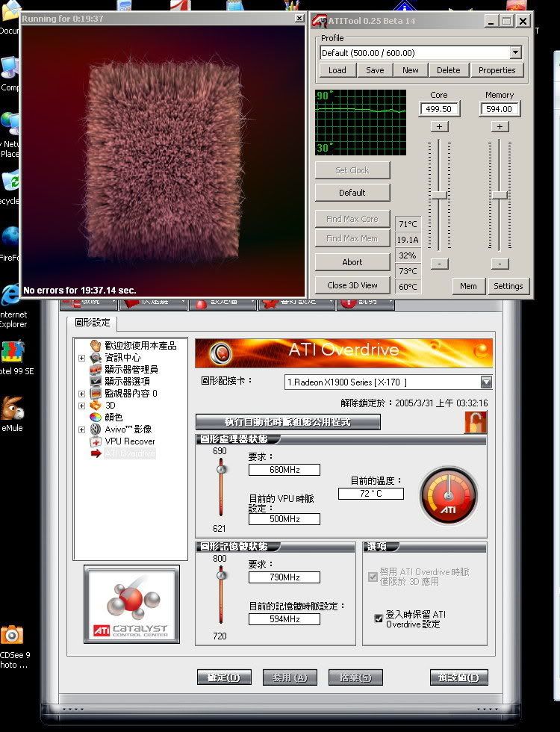
Task: Click New profile button in ATITool
Action: 410,70
